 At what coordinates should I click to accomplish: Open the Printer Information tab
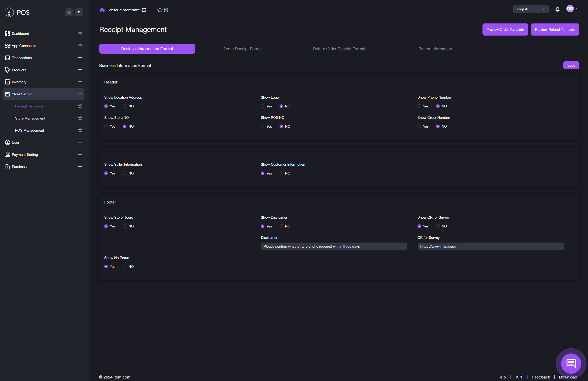point(435,49)
